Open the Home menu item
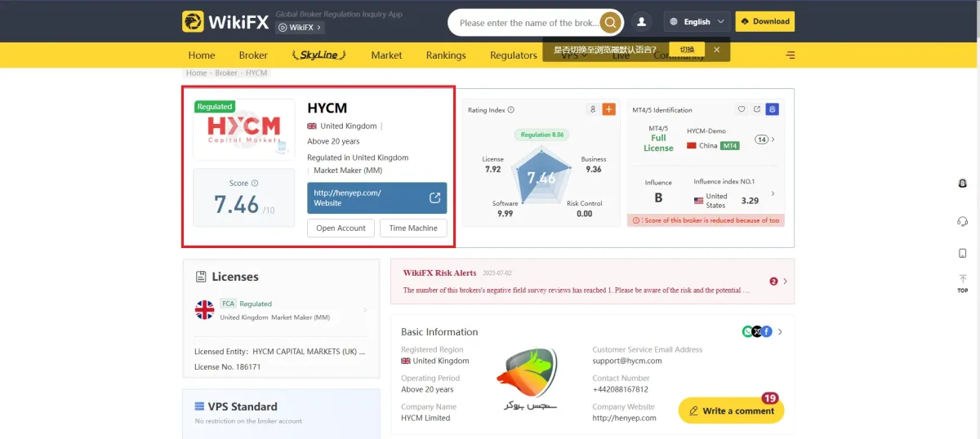Image resolution: width=980 pixels, height=439 pixels. click(202, 55)
